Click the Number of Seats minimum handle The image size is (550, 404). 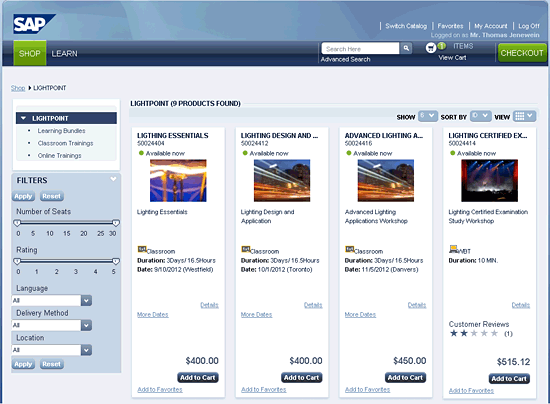coord(17,223)
